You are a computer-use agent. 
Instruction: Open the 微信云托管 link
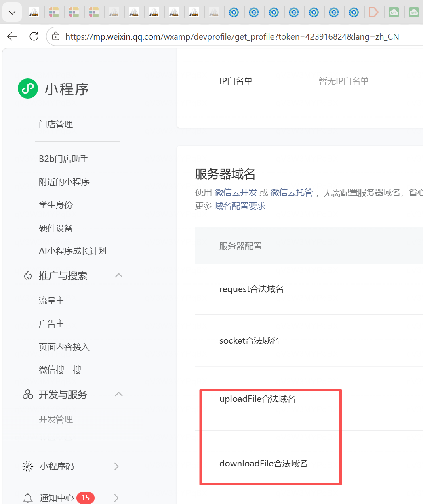point(292,193)
